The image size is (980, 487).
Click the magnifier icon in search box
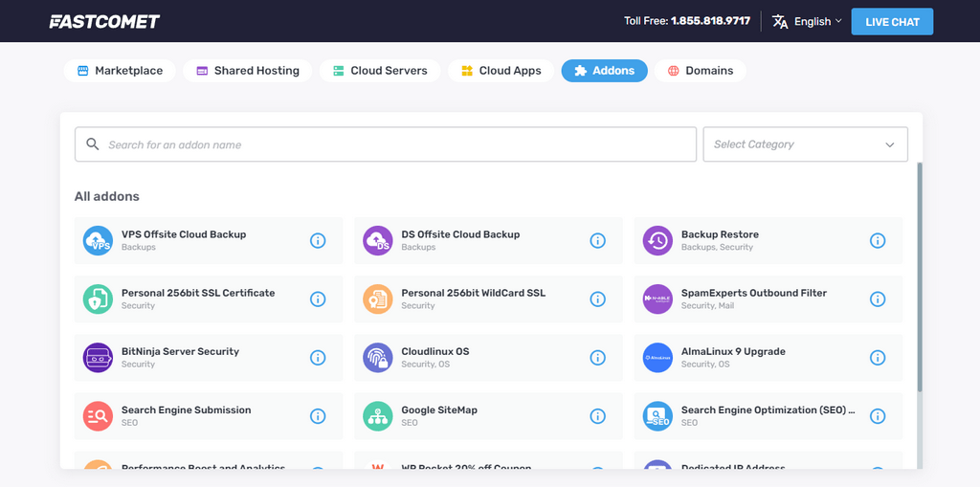tap(93, 144)
